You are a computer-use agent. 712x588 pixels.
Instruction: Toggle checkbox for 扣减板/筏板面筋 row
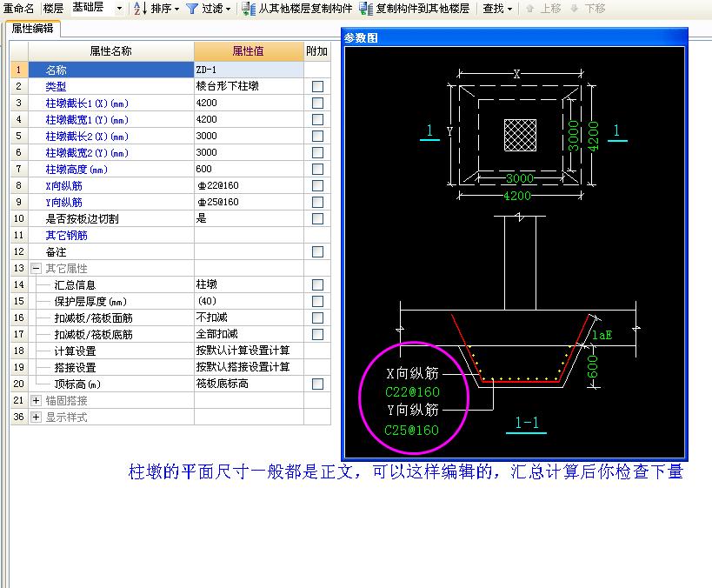(317, 317)
